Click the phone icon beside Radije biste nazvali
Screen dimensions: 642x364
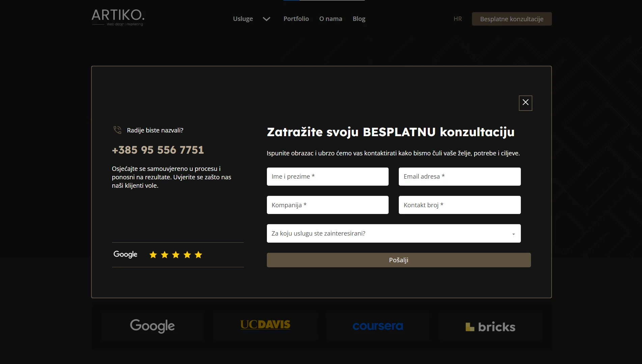tap(117, 130)
